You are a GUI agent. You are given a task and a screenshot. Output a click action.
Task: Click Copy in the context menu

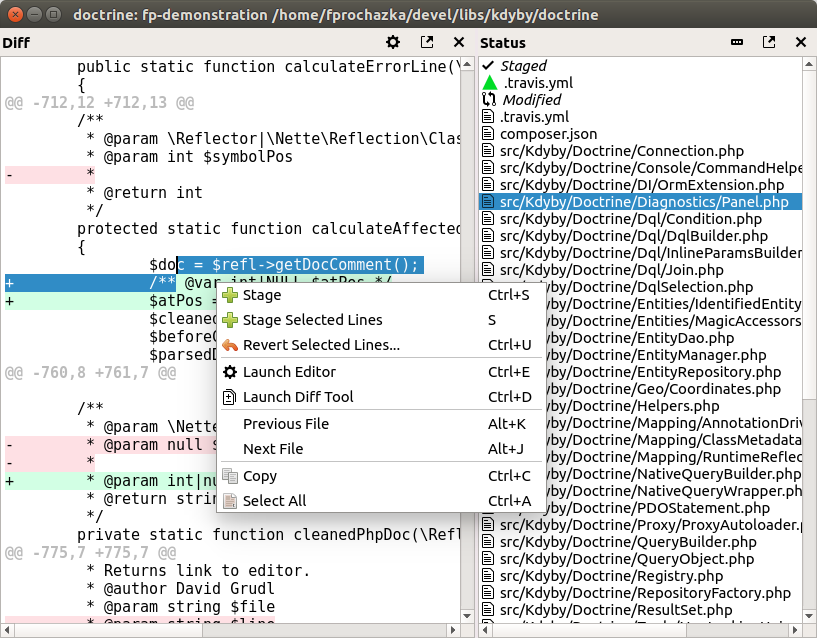pyautogui.click(x=260, y=476)
